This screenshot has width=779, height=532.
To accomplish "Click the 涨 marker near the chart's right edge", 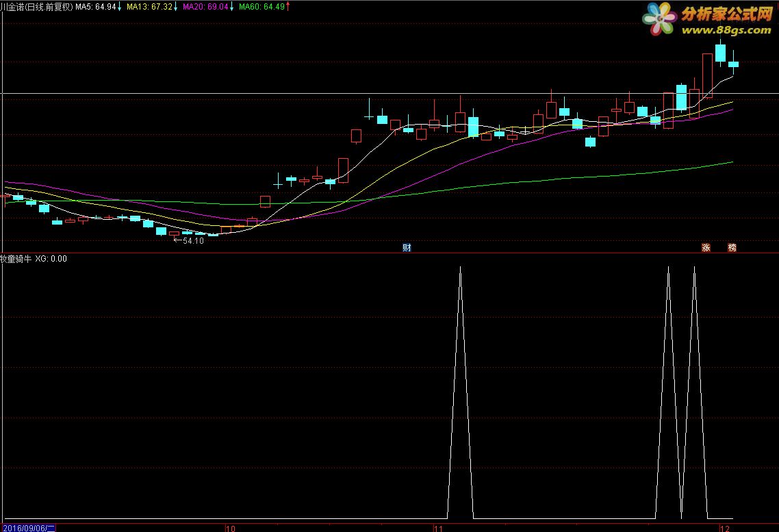I will coord(706,247).
